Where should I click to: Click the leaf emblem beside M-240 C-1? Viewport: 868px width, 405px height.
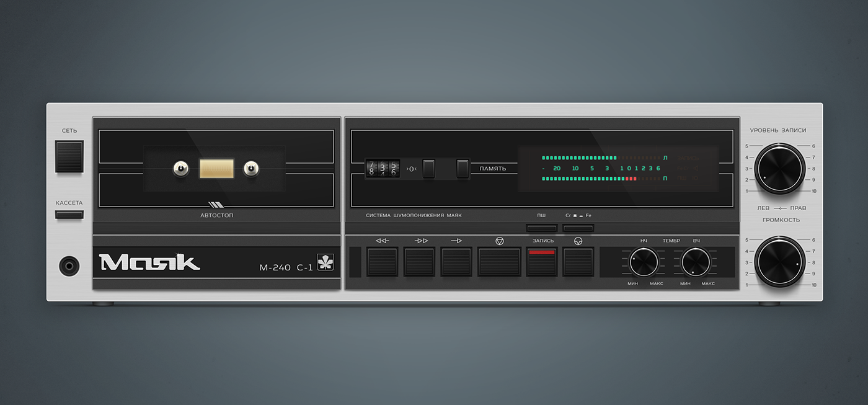[325, 262]
